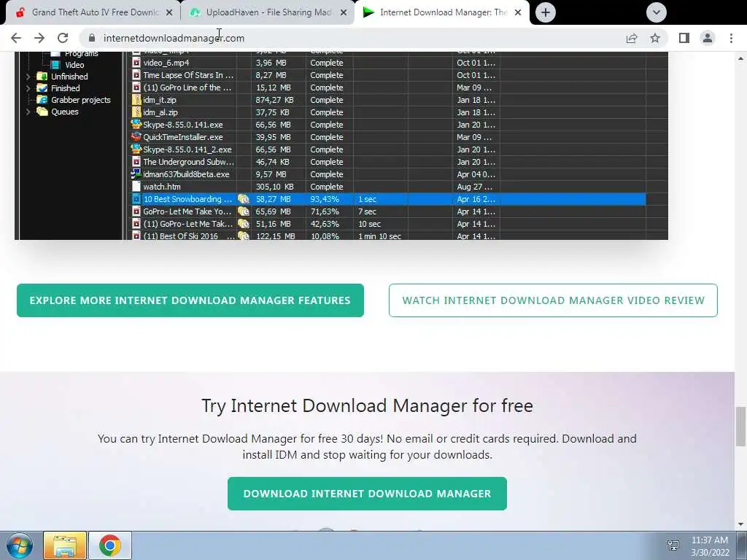The image size is (747, 560).
Task: Click the QuickTimeInstaller.exe icon
Action: (x=136, y=136)
